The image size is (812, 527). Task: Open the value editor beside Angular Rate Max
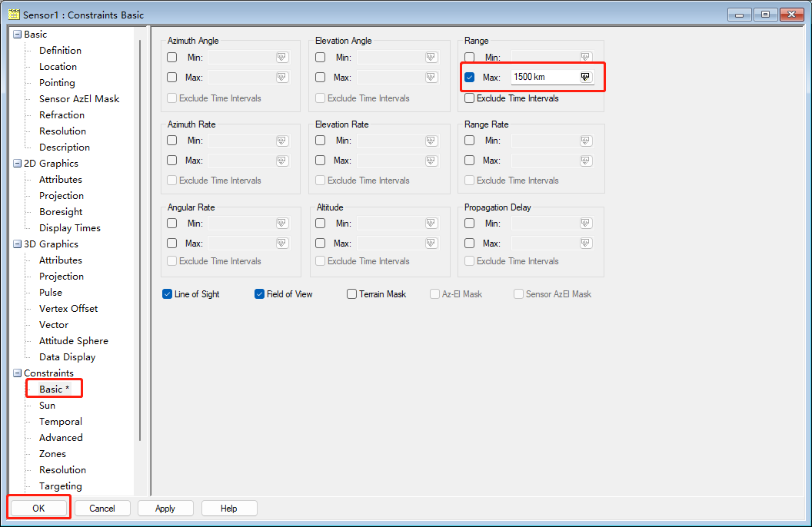click(281, 244)
